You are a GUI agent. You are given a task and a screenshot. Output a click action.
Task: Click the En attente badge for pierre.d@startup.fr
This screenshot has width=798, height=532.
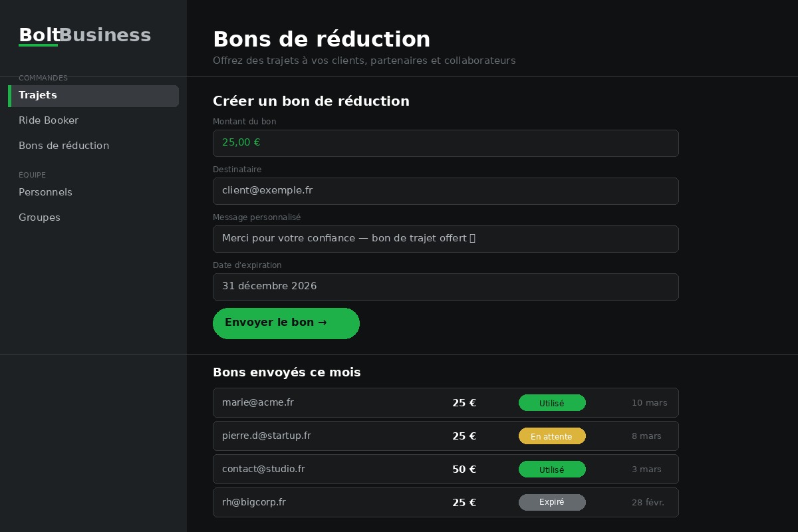point(552,436)
